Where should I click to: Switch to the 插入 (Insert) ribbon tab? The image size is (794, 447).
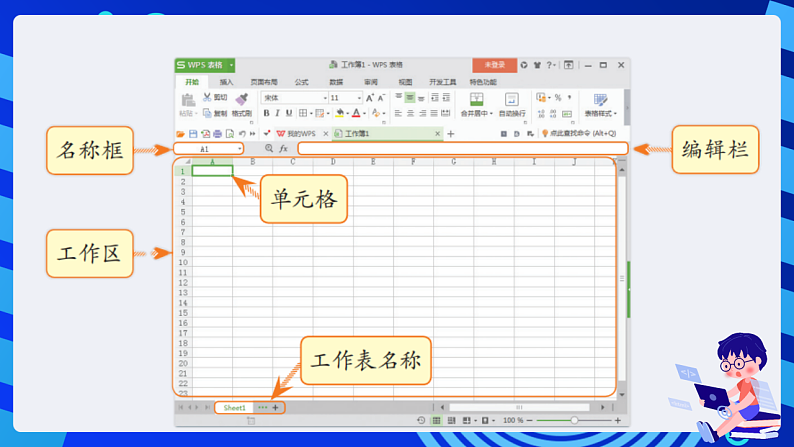point(226,82)
